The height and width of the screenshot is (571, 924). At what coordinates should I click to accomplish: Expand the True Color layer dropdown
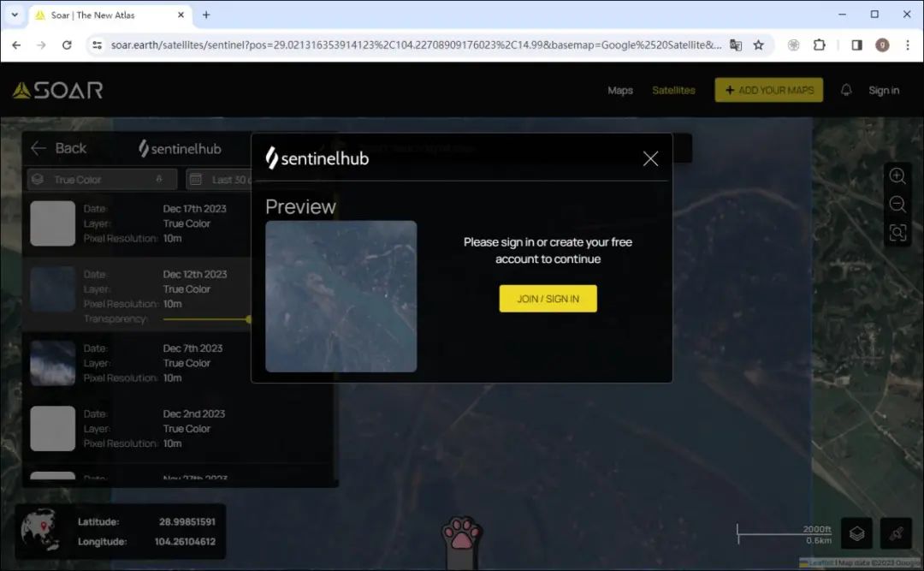click(102, 179)
